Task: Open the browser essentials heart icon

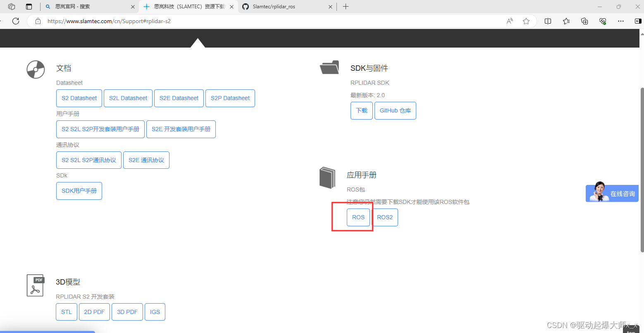Action: pyautogui.click(x=603, y=21)
